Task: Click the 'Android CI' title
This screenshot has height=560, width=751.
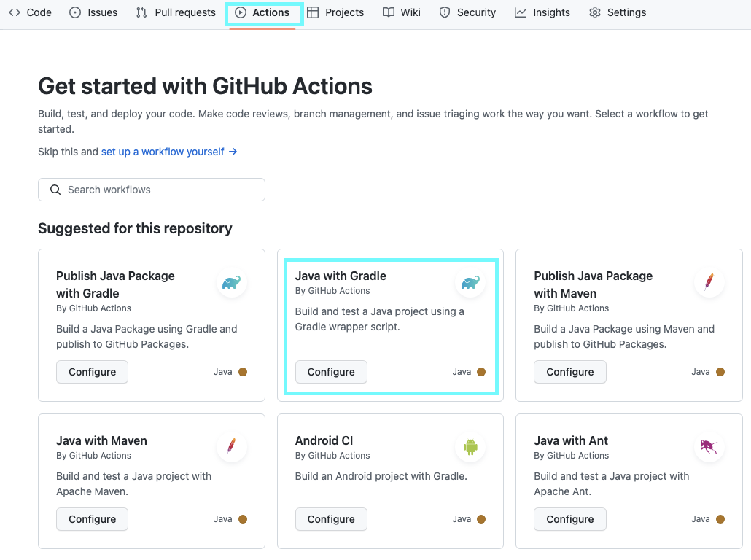Action: (x=324, y=440)
